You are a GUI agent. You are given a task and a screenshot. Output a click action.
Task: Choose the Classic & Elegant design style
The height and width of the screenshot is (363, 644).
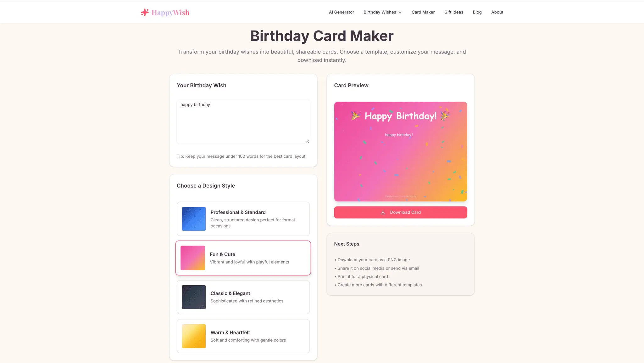243,297
